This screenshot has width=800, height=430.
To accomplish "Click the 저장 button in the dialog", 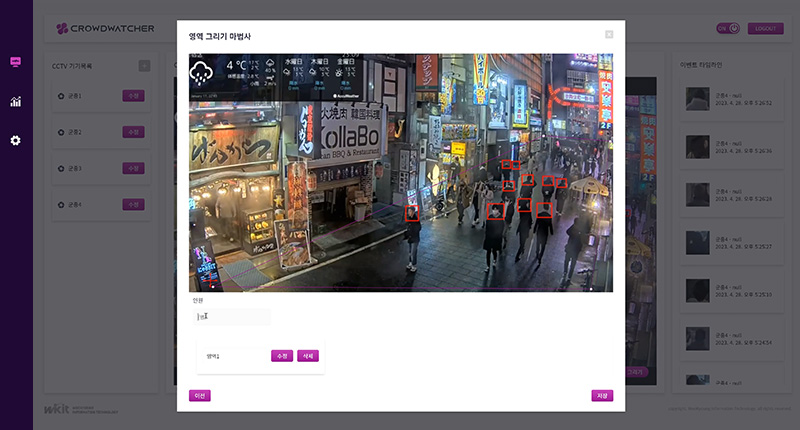I will click(x=602, y=396).
